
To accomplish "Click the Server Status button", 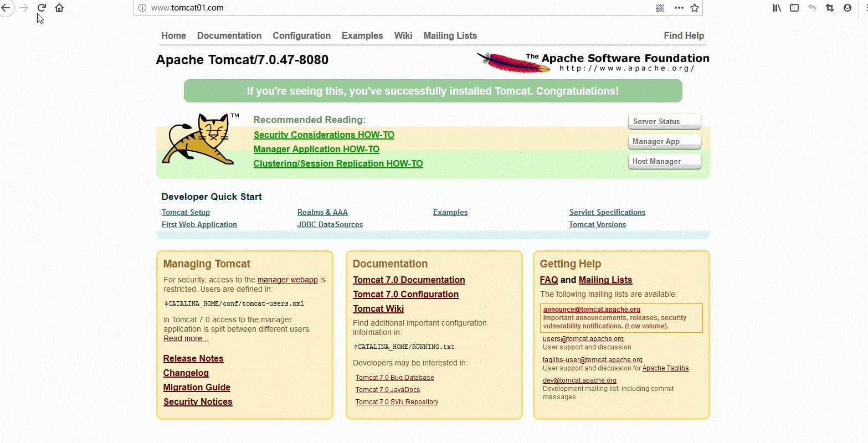I will (x=664, y=121).
